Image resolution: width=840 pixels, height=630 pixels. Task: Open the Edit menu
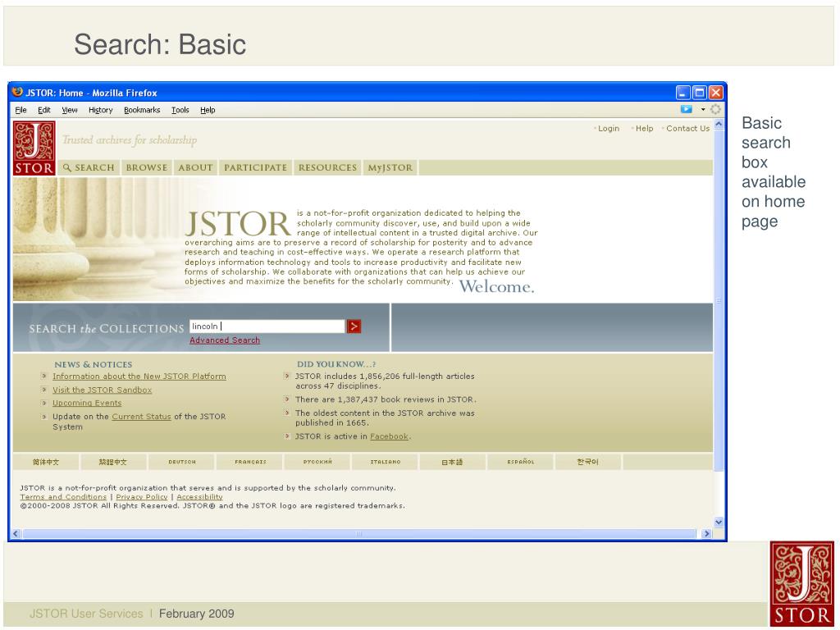point(44,110)
